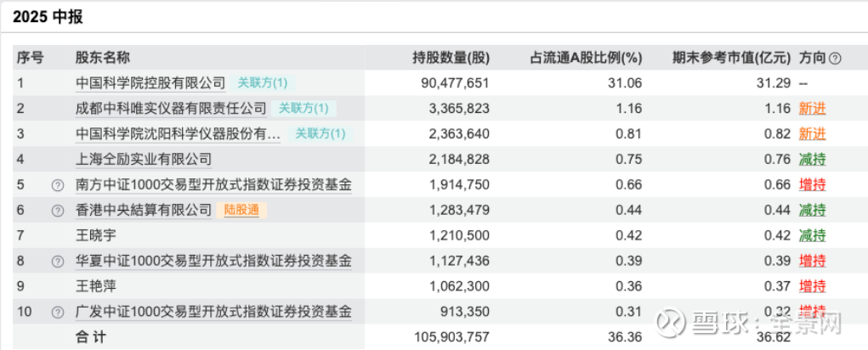
Task: Click the question mark icon in row 5
Action: [x=58, y=185]
